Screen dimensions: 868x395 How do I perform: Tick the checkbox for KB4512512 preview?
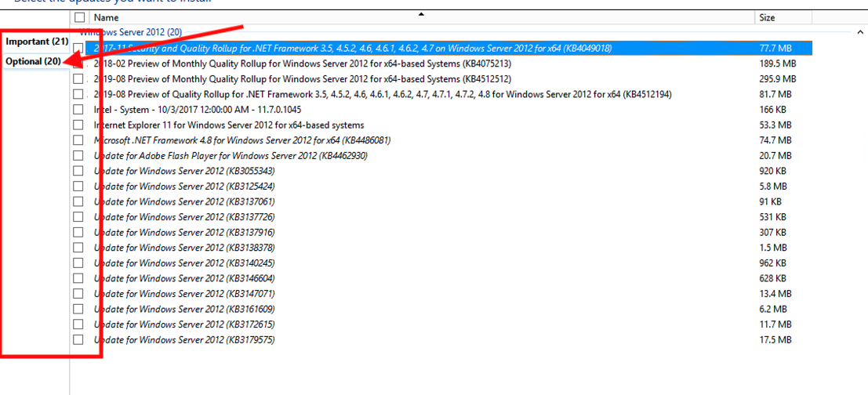point(78,78)
